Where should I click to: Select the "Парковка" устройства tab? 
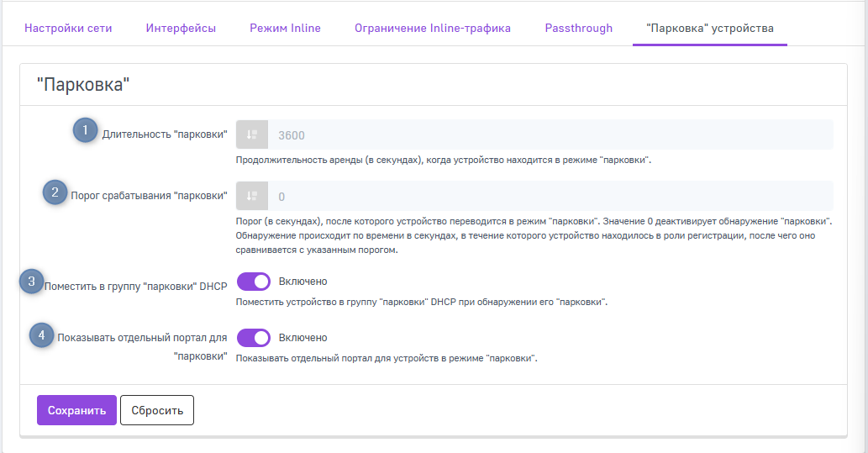tap(709, 28)
